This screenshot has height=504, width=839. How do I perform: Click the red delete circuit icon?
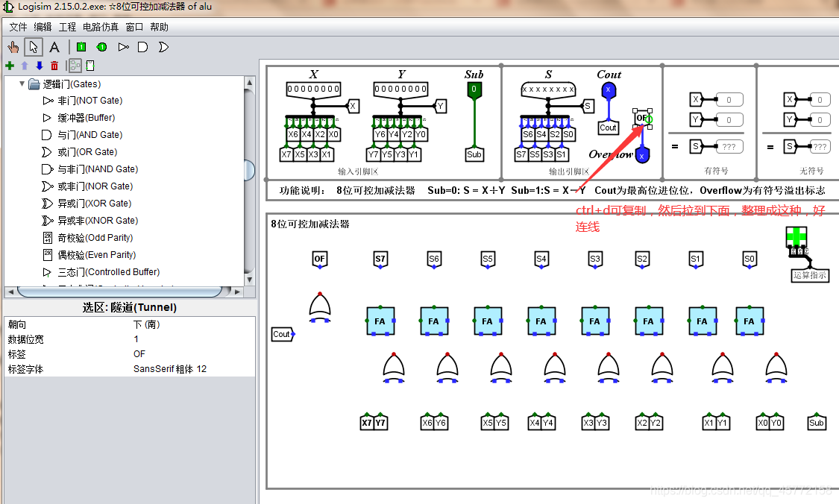pyautogui.click(x=54, y=66)
